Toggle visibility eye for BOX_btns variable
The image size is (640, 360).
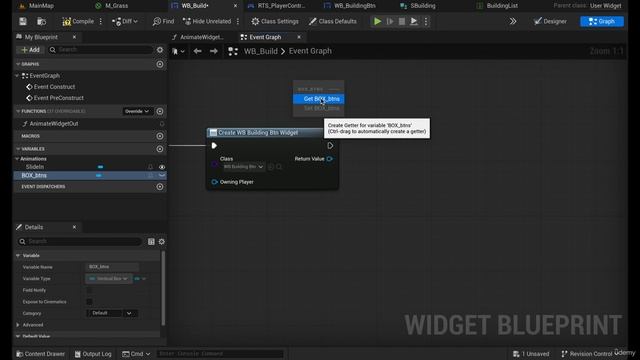click(162, 176)
